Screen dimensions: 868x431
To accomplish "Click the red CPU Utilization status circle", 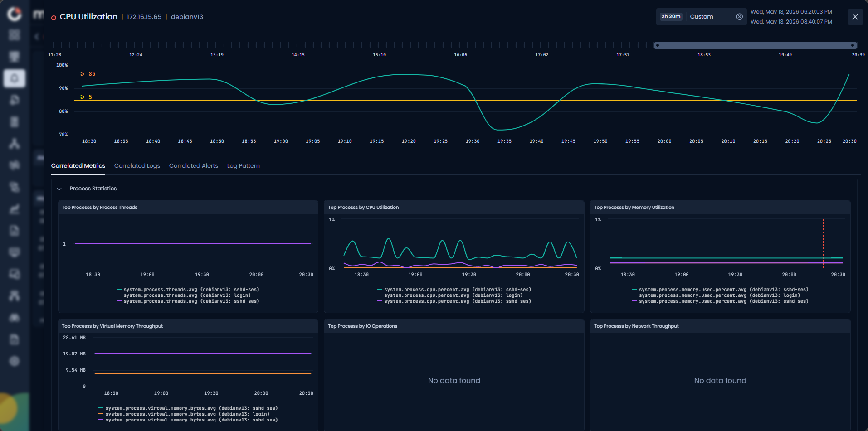I will tap(54, 18).
